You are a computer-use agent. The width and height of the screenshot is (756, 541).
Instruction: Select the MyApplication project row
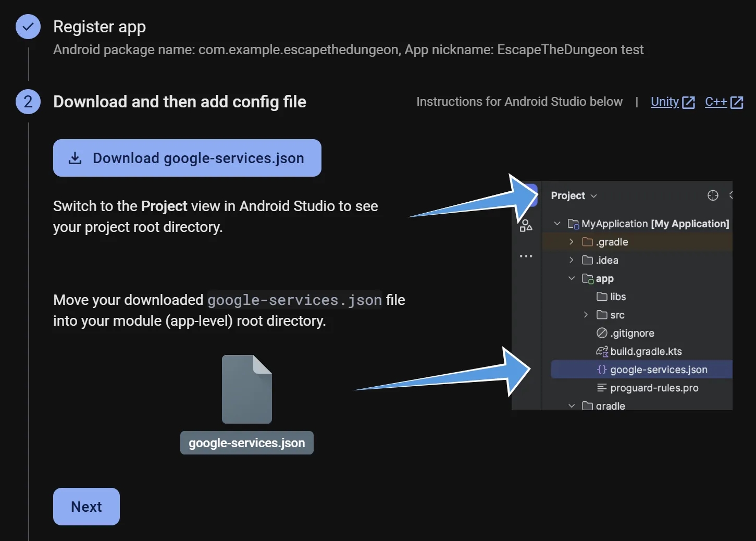click(x=638, y=224)
